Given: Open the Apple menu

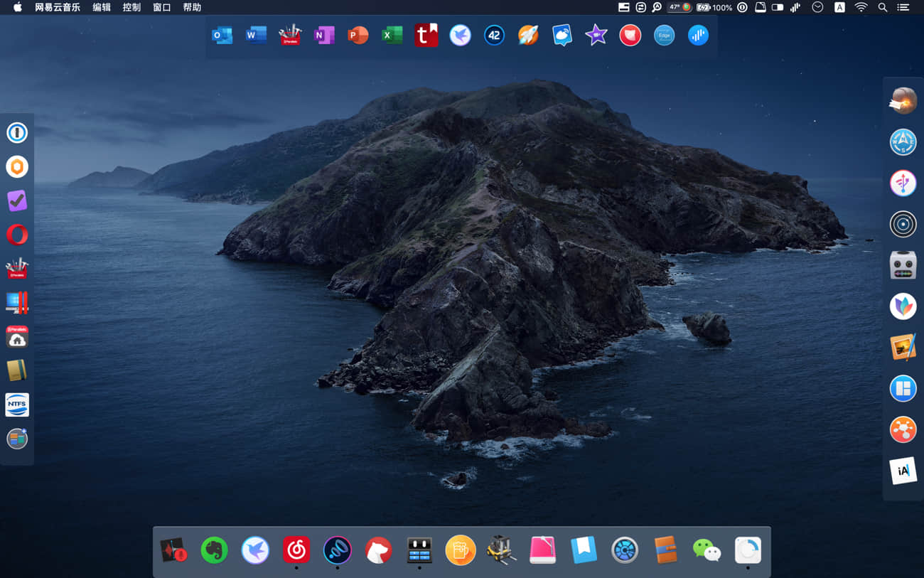Looking at the screenshot, I should pos(17,7).
